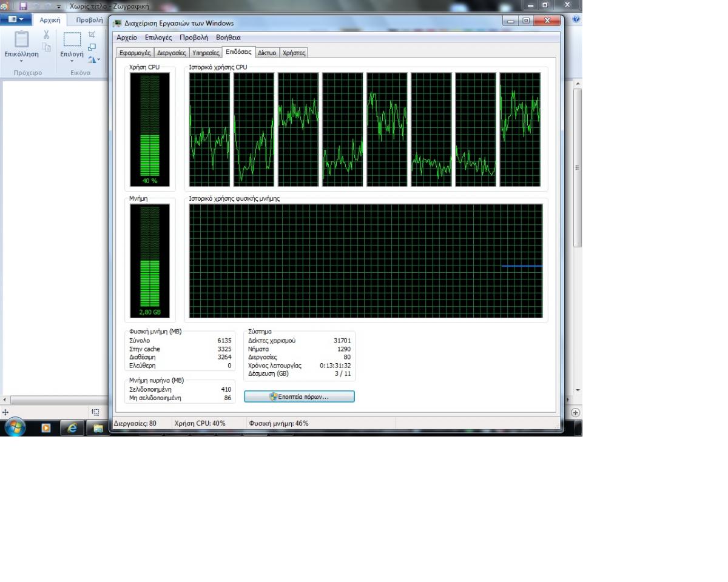This screenshot has width=728, height=582.
Task: Open the Αρχείο menu in Task Manager
Action: [x=127, y=38]
